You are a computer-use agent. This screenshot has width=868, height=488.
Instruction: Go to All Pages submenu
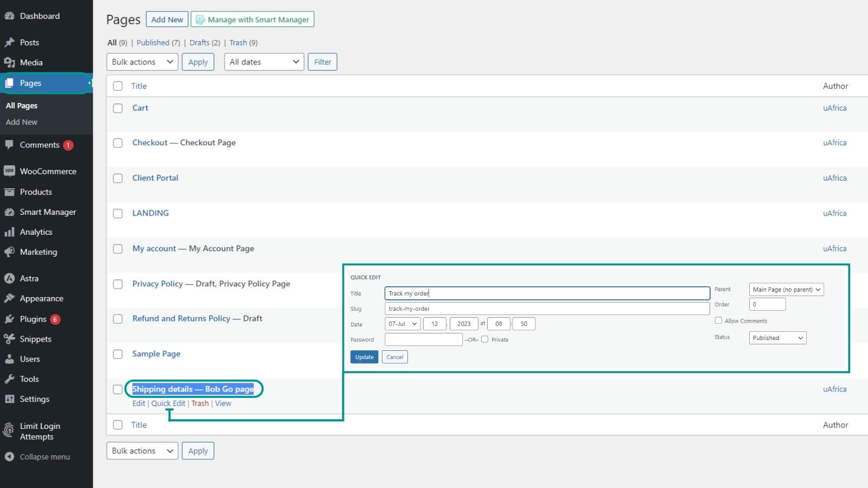pyautogui.click(x=22, y=106)
